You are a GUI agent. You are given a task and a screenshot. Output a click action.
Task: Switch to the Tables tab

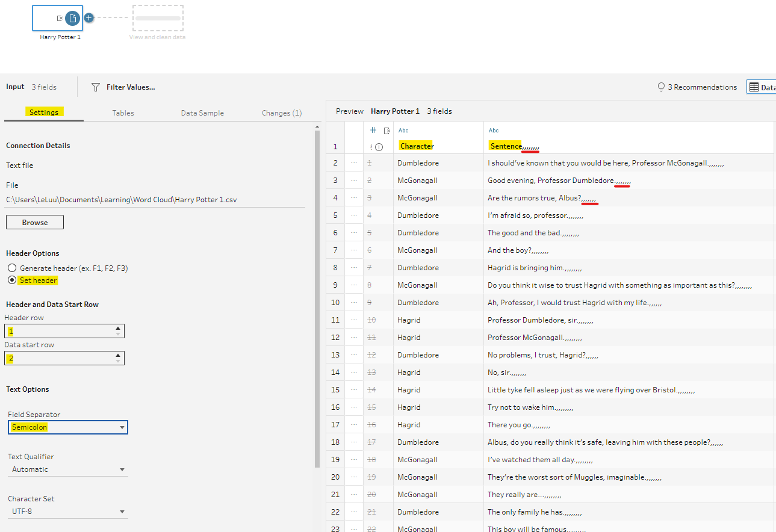tap(123, 113)
